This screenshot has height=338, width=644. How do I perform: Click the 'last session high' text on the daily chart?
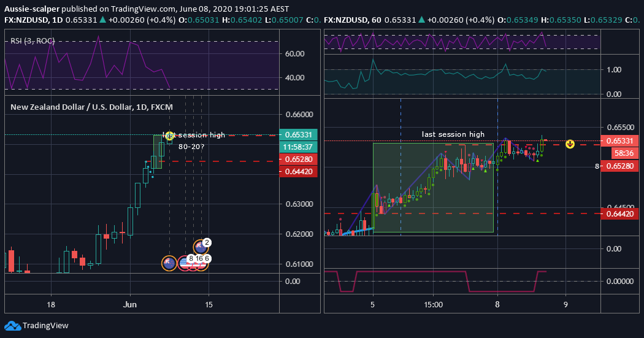(x=194, y=135)
